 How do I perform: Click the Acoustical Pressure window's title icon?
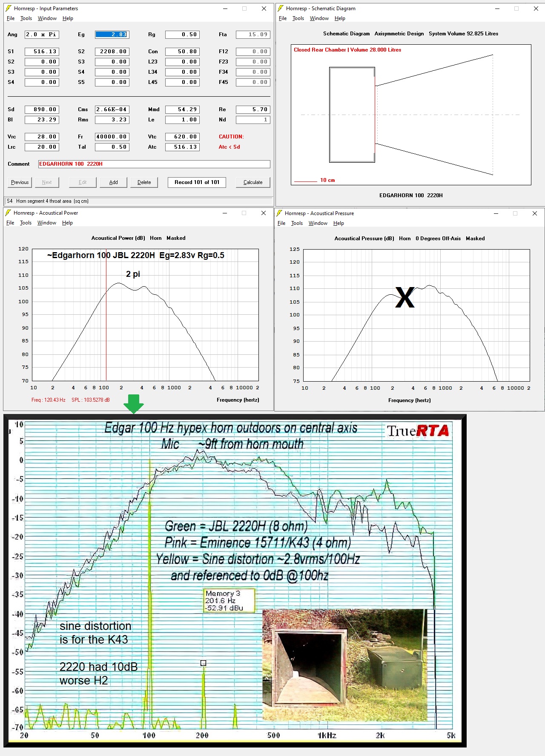(279, 213)
